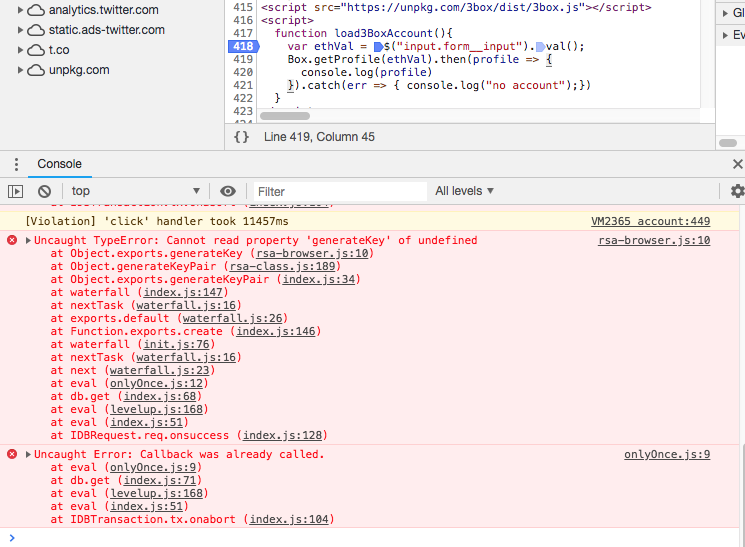Open index.js:146 stack link
The width and height of the screenshot is (745, 547).
(x=276, y=331)
